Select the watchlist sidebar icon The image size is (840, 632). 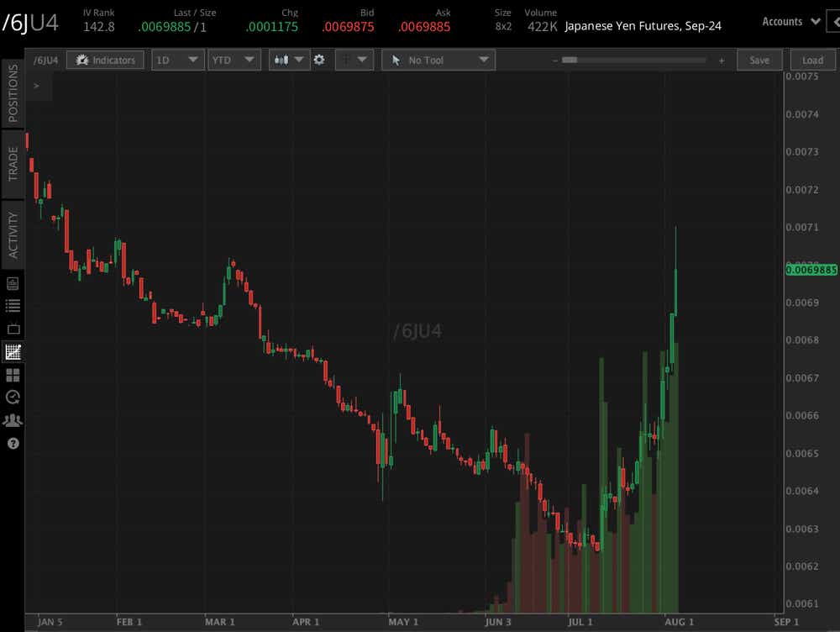click(x=13, y=306)
